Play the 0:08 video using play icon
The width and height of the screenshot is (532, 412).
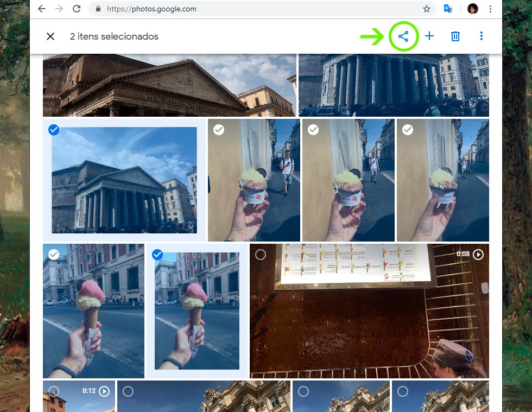point(478,254)
